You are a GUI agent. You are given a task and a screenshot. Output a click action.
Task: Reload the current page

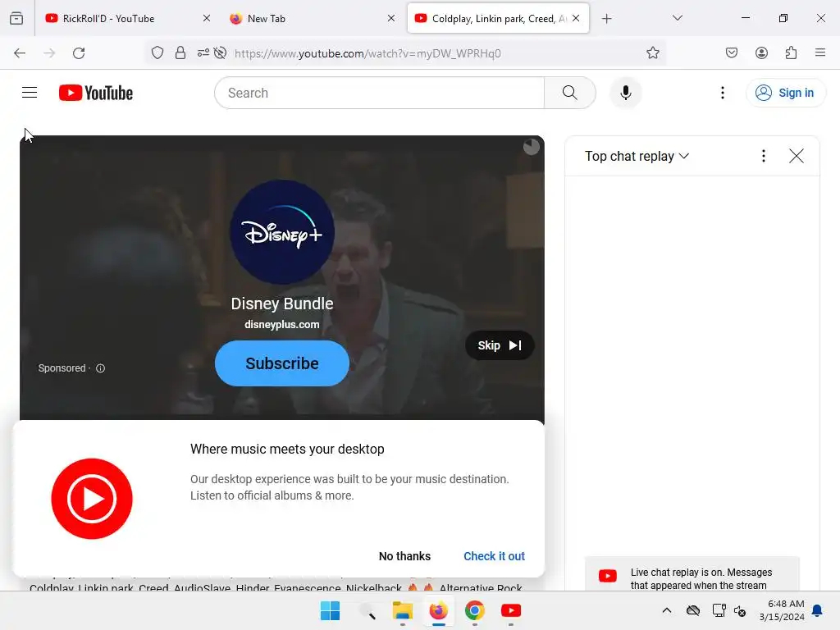point(79,53)
